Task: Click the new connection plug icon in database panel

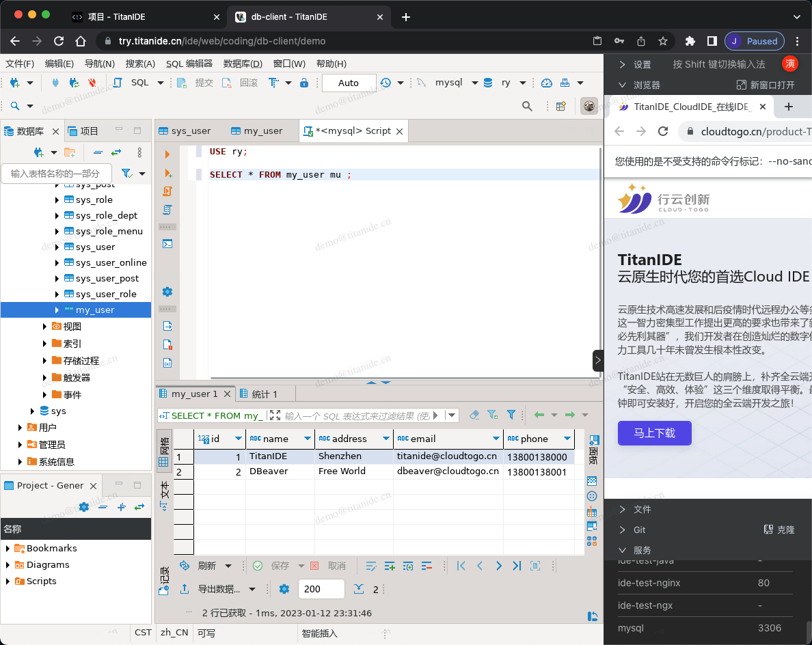Action: (x=39, y=152)
